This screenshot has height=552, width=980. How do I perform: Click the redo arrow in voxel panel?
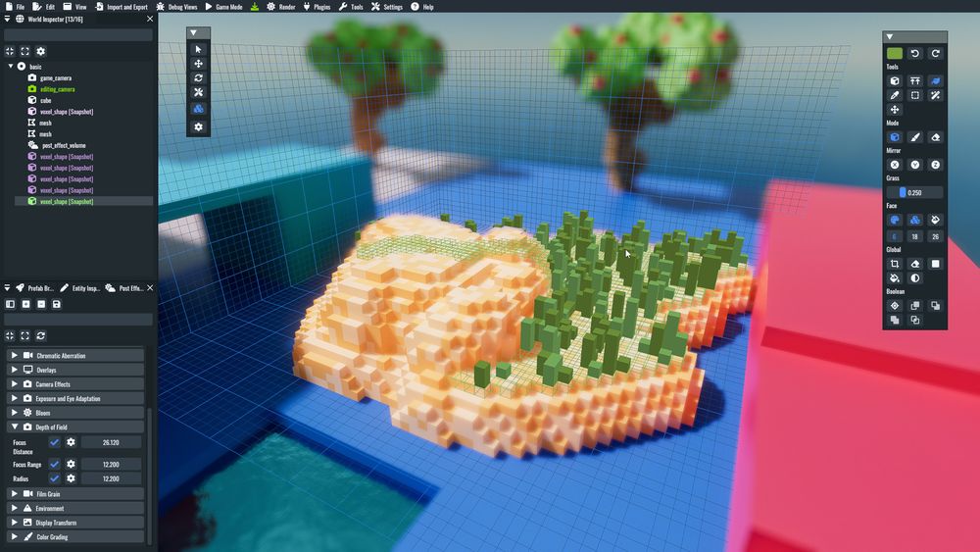(936, 54)
